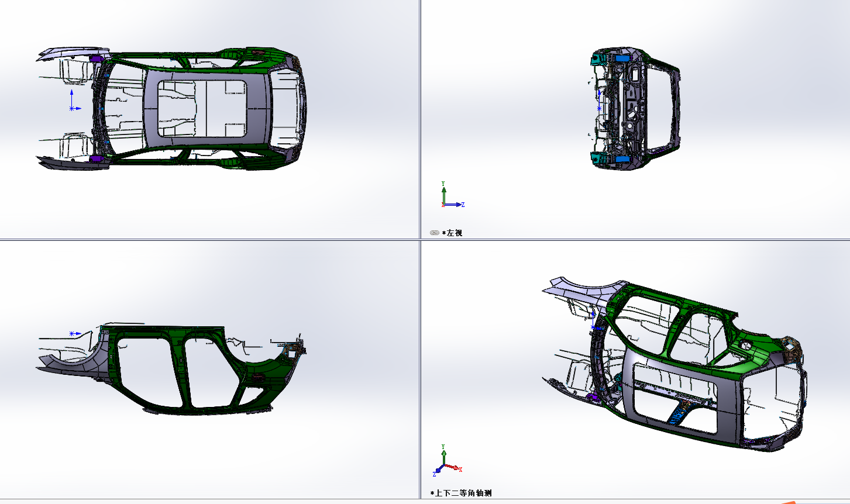Viewport: 850px width, 504px height.
Task: Select the origin marker in the top-view viewport
Action: click(x=73, y=108)
